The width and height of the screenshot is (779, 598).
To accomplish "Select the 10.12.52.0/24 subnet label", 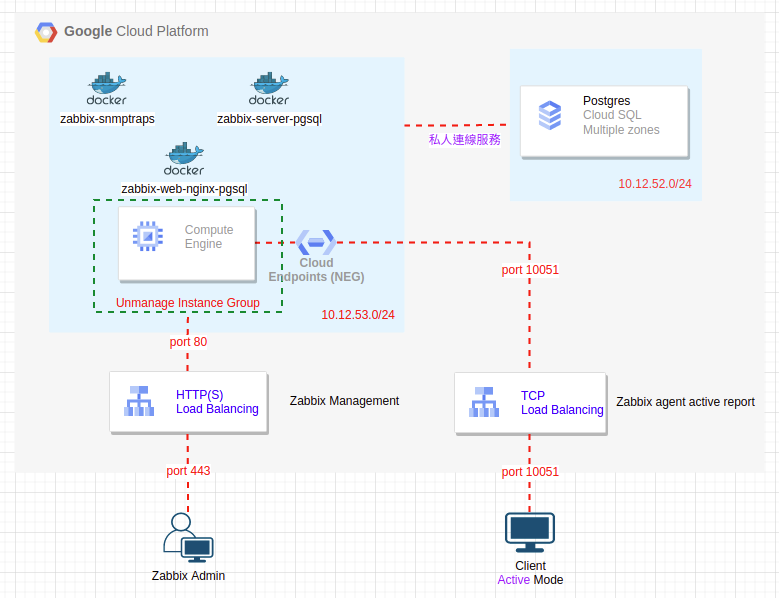I will [x=655, y=184].
